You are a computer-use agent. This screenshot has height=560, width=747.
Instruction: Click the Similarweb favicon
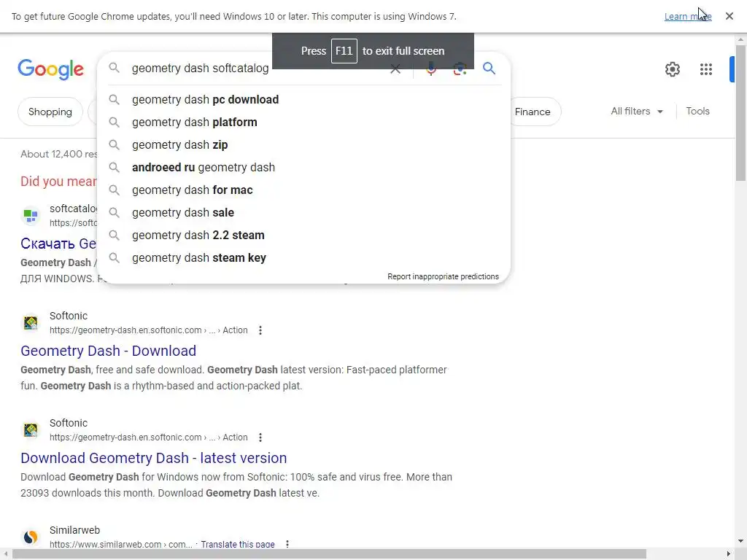[31, 537]
